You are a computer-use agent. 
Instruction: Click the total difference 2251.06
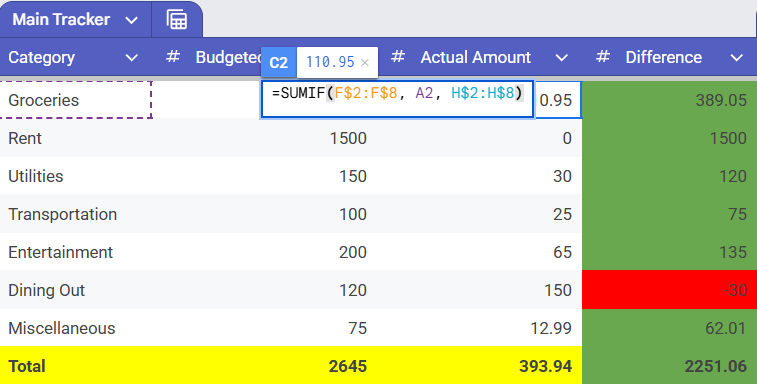click(715, 366)
